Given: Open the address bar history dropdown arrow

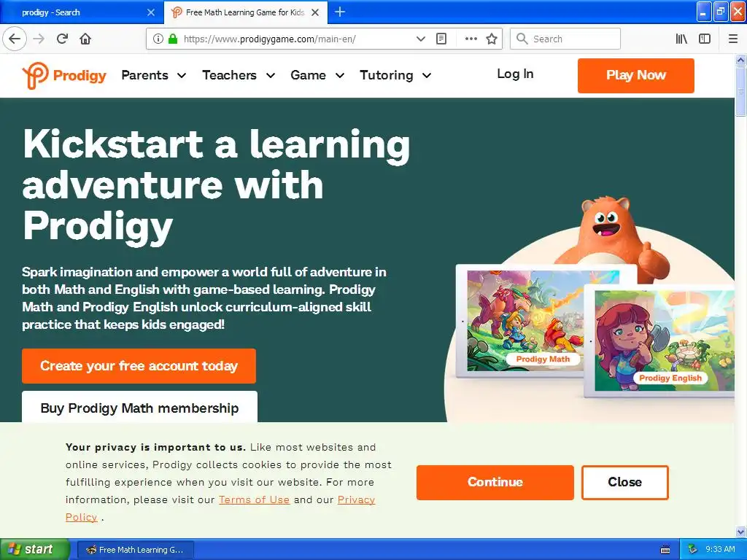Looking at the screenshot, I should tap(420, 39).
